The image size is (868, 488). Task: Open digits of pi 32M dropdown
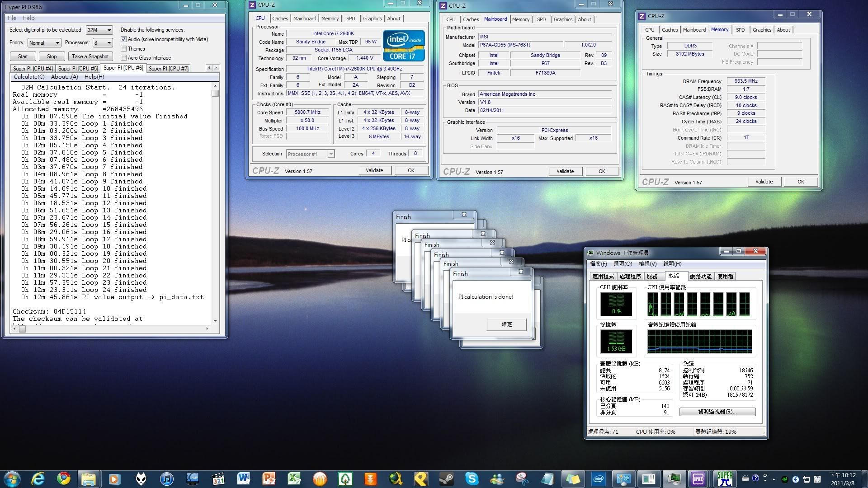pos(99,30)
